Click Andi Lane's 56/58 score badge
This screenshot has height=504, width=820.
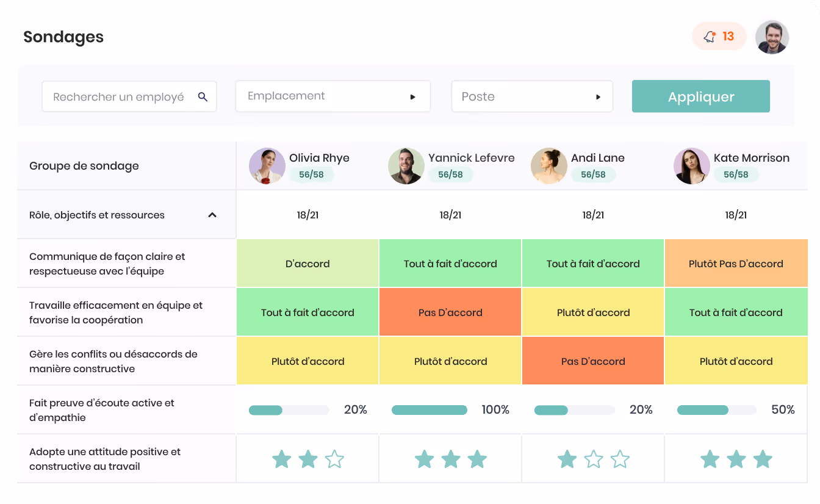click(593, 175)
